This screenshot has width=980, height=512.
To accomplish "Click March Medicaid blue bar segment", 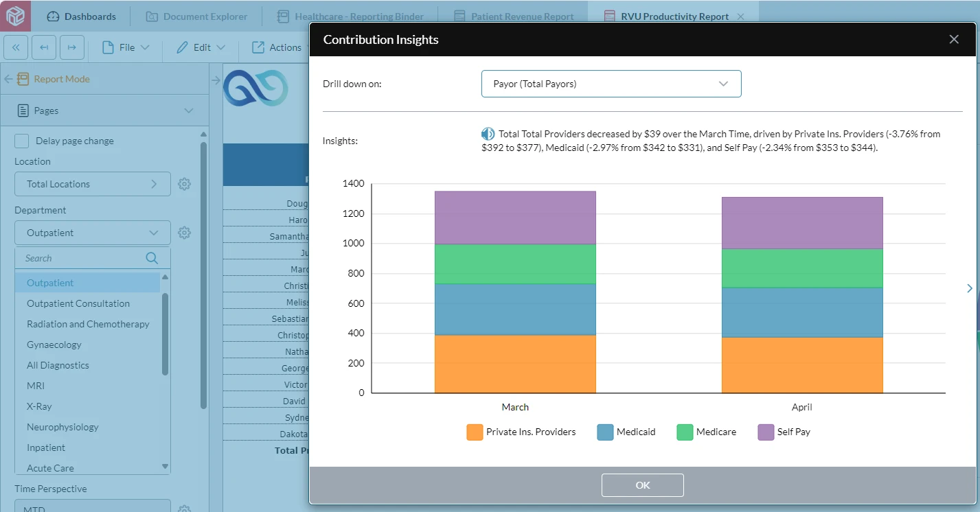I will tap(515, 310).
